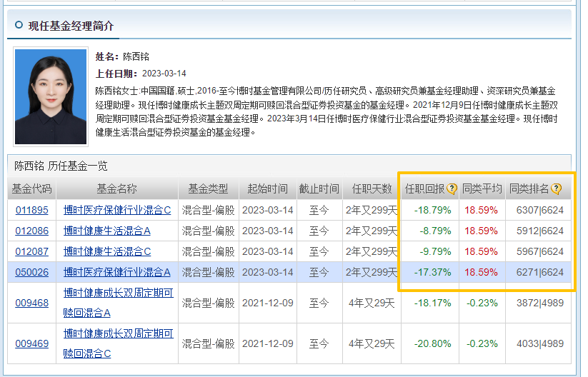
Task: Open fund code link 009468
Action: [32, 303]
